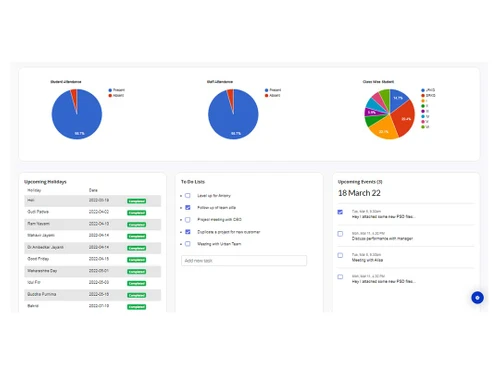Click Present legend dot in Student Attendance
The image size is (500, 375).
(110, 90)
